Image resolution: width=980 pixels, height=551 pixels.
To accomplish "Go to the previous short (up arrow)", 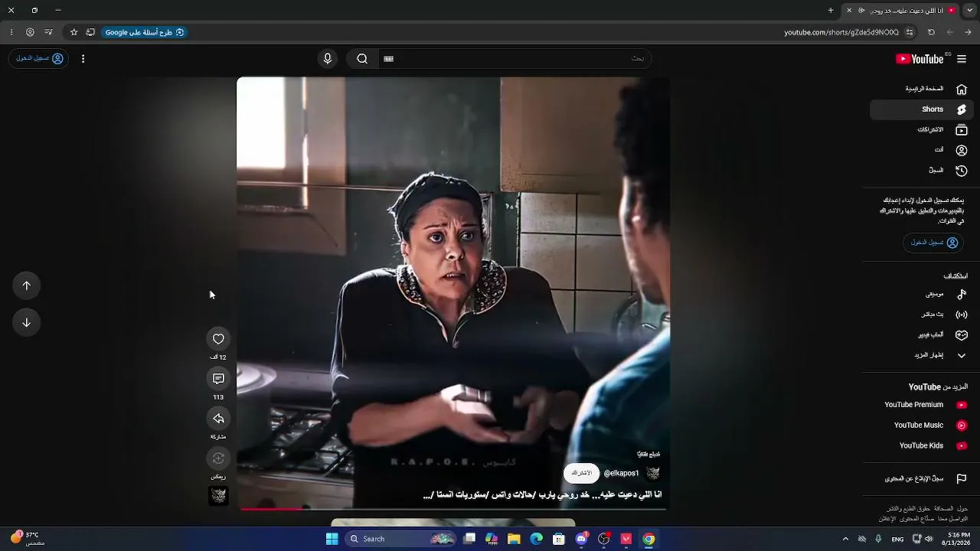I will coord(26,285).
